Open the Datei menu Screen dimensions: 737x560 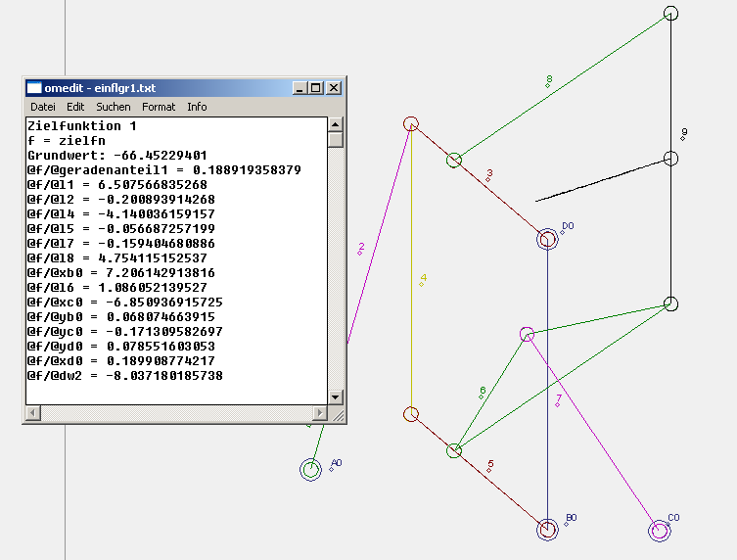42,107
